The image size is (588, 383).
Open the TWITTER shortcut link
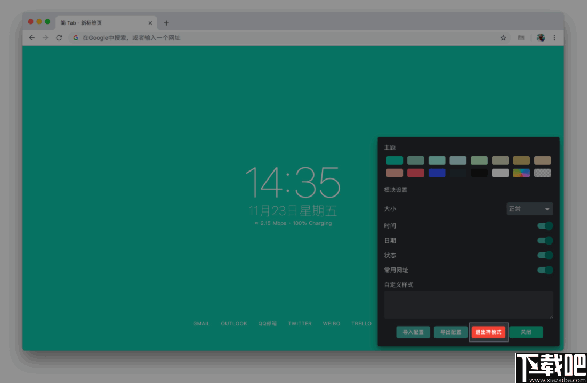coord(300,323)
